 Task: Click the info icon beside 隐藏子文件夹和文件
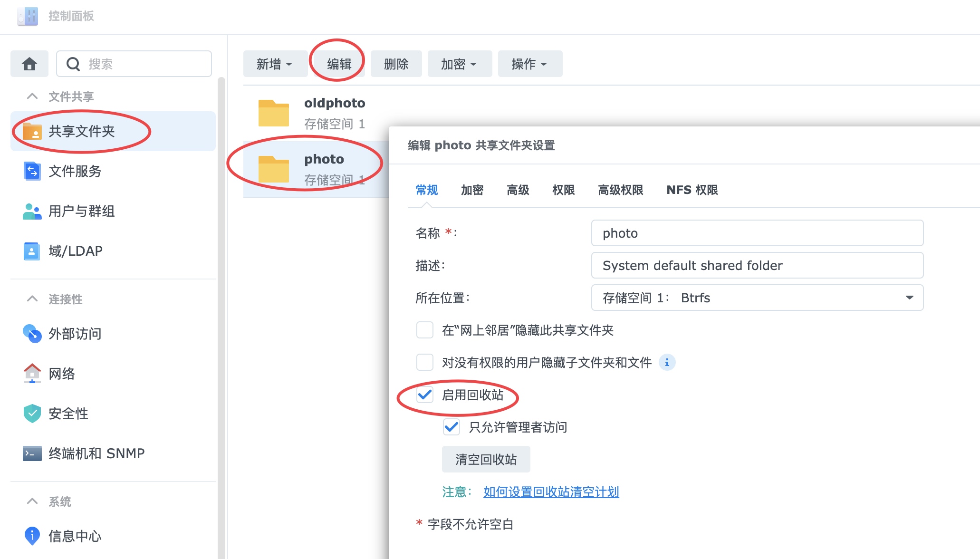coord(667,363)
